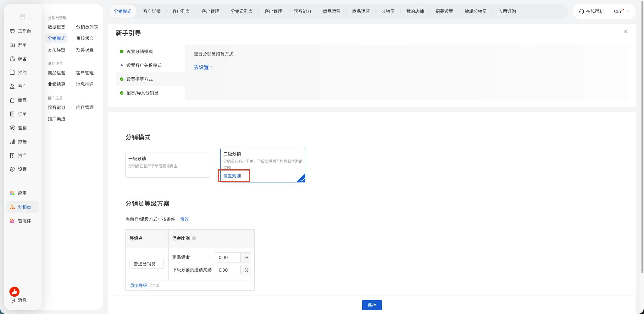The height and width of the screenshot is (314, 644).
Task: Select the 商品 bag icon
Action: coord(12,100)
